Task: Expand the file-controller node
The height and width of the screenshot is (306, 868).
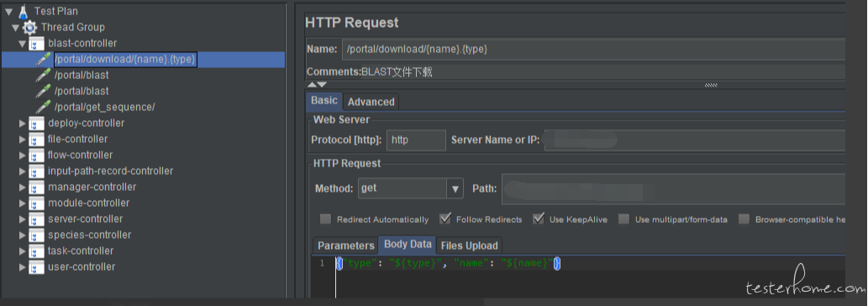Action: 22,140
